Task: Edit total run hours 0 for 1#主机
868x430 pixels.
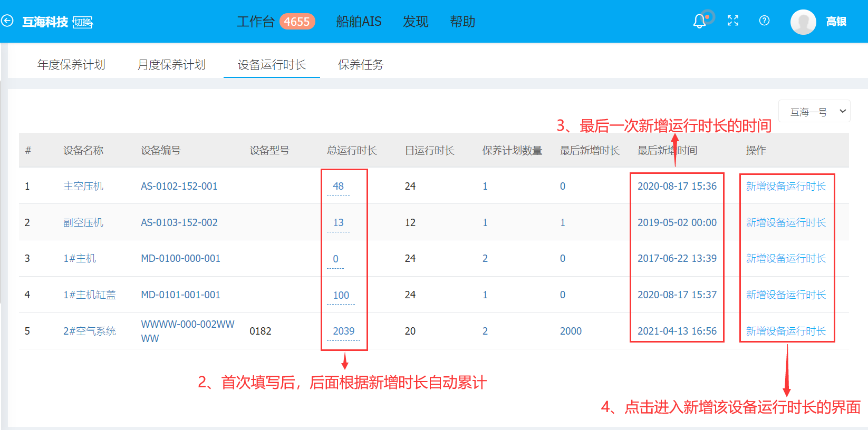Action: click(x=335, y=259)
